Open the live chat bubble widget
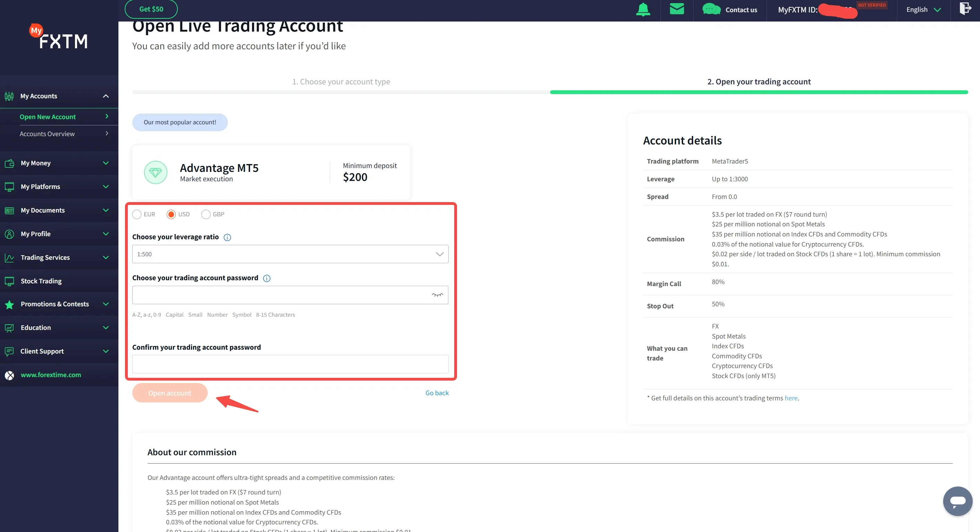The image size is (980, 532). click(x=957, y=501)
